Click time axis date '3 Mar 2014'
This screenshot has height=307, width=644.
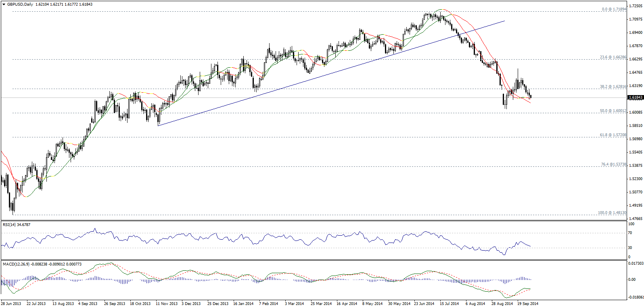coord(295,304)
